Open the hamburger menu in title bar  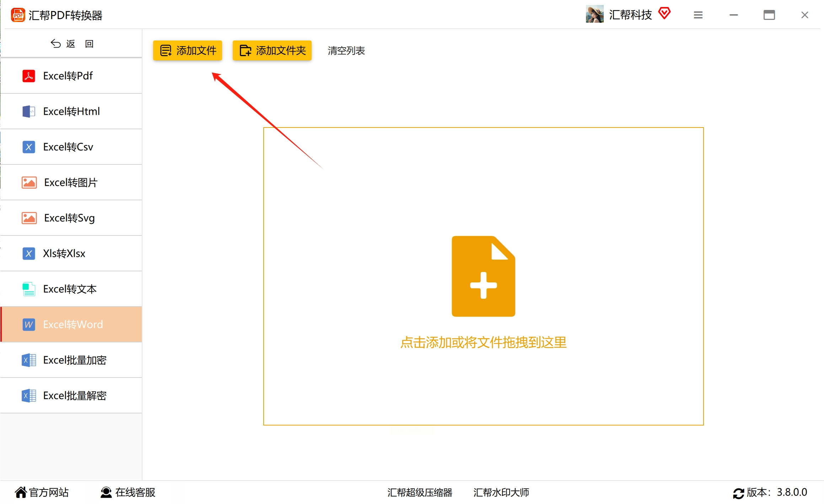[x=698, y=15]
